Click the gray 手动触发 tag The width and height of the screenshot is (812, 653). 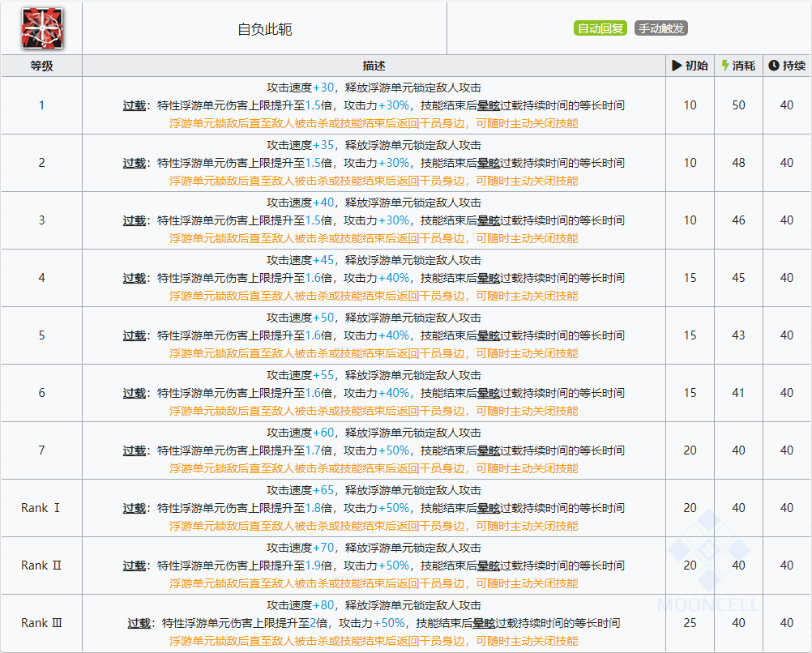coord(661,28)
